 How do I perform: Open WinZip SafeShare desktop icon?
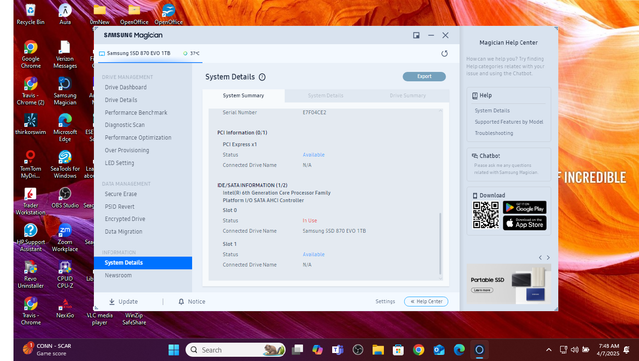tap(134, 318)
